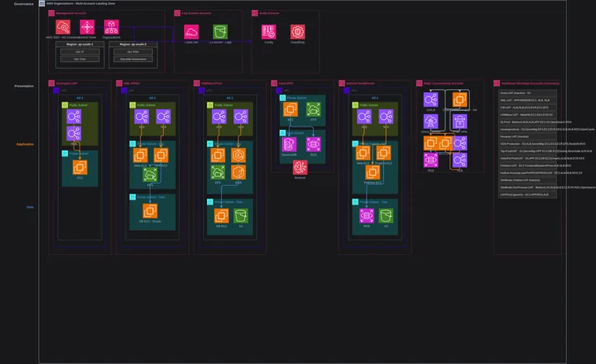596x364 pixels.
Task: Click the 'Management Account' heading
Action: [x=70, y=13]
